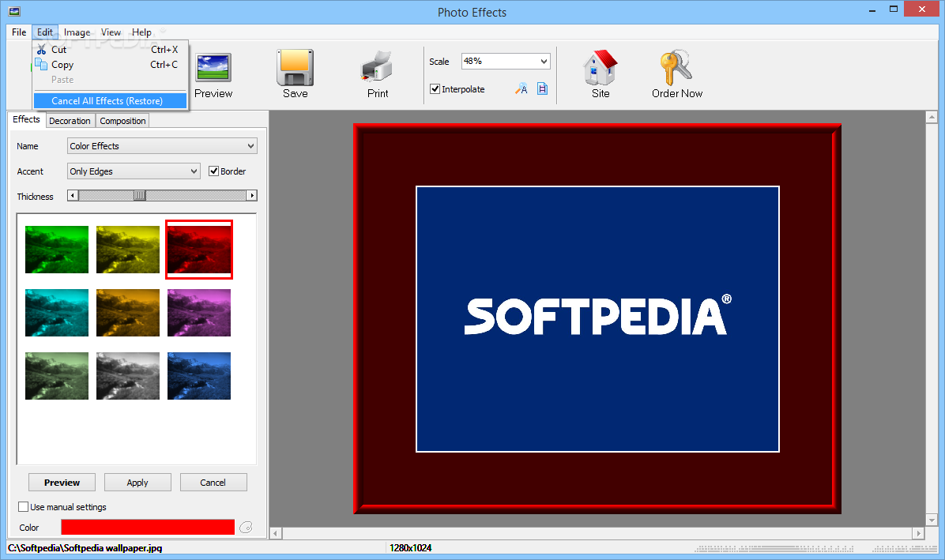Open the Accent Only Edges dropdown
945x560 pixels.
[134, 171]
